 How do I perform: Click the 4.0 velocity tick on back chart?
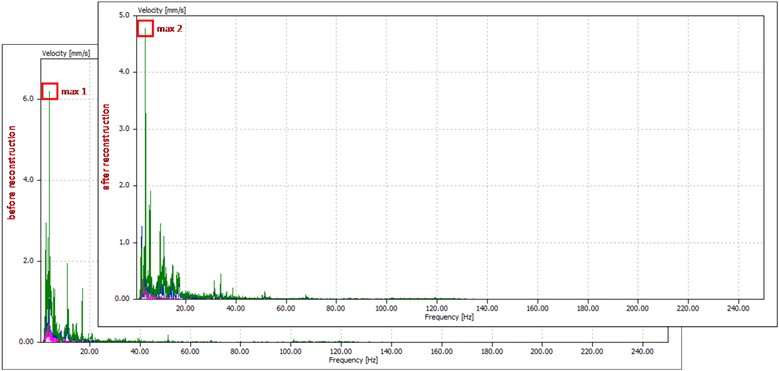pyautogui.click(x=28, y=180)
